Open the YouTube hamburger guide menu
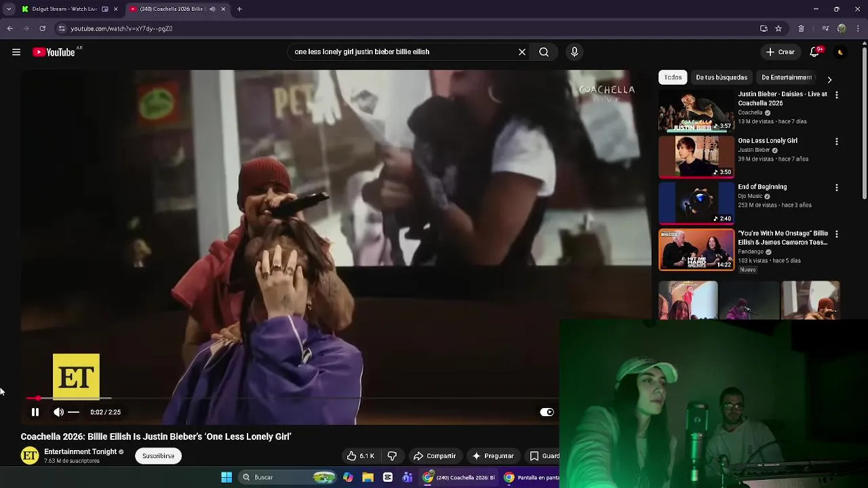This screenshot has height=488, width=868. [x=16, y=52]
